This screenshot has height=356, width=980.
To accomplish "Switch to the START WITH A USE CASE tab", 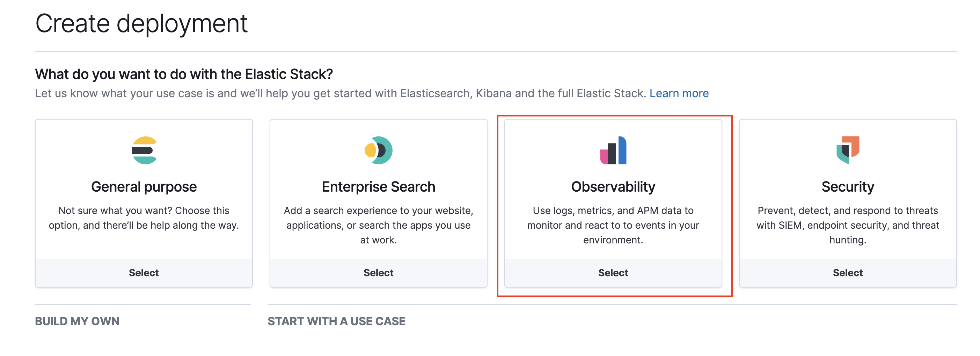I will [336, 321].
